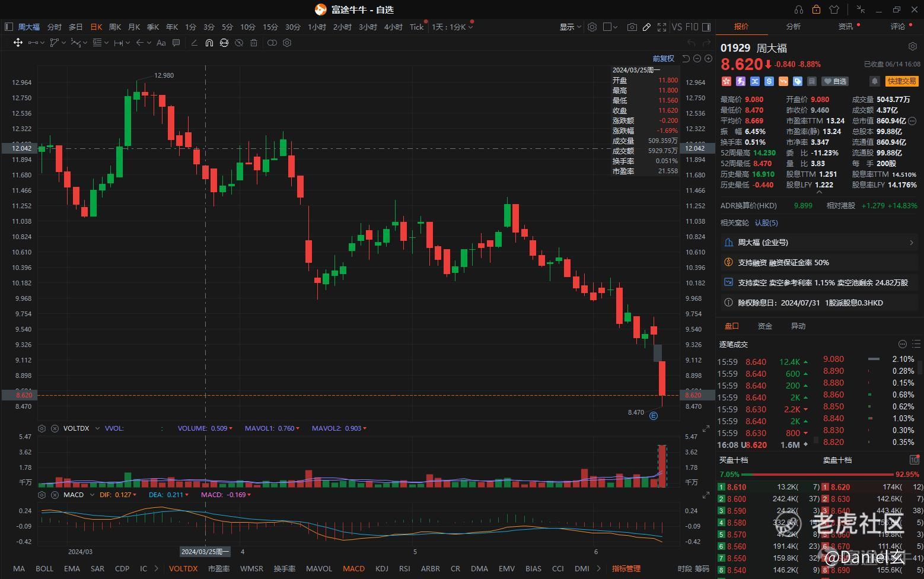
Task: Open MACD indicator settings gear
Action: pos(42,495)
